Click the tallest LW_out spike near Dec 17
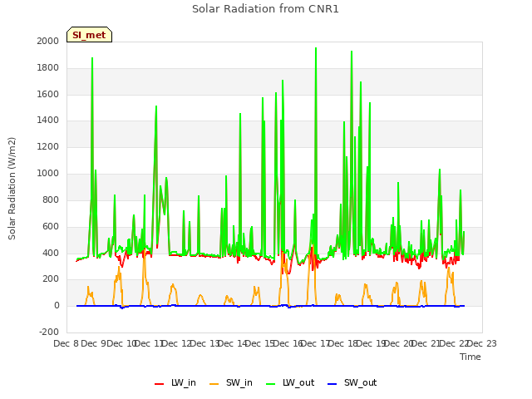This screenshot has height=399, width=532. coord(316,48)
